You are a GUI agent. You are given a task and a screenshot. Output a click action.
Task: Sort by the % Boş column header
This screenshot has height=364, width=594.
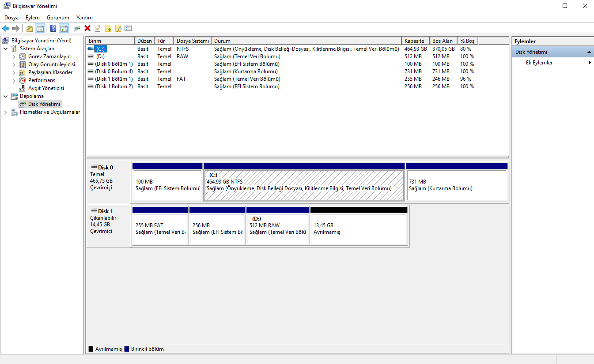point(468,41)
